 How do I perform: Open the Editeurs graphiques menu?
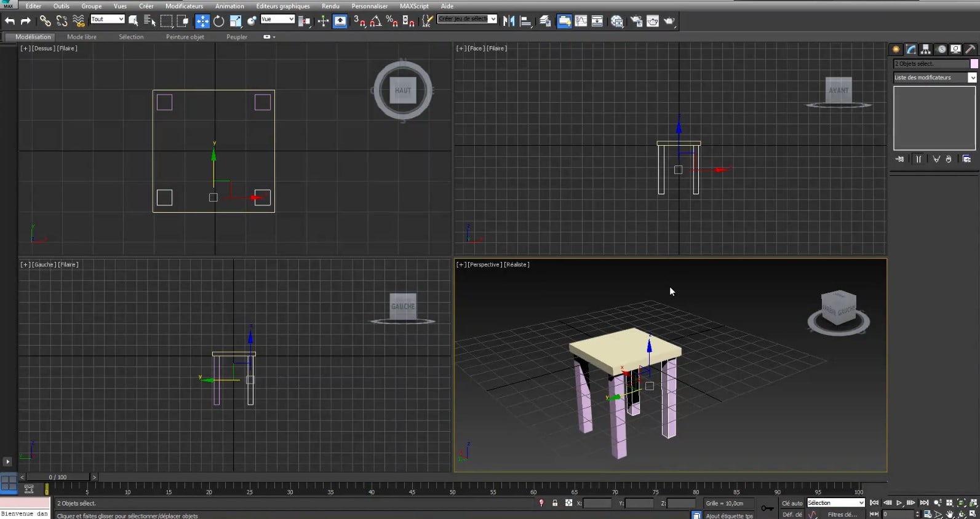pyautogui.click(x=283, y=6)
